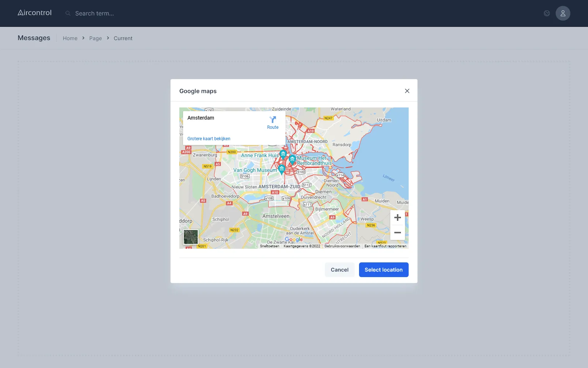Viewport: 588px width, 368px height.
Task: Click the Diemen map label
Action: [x=323, y=192]
